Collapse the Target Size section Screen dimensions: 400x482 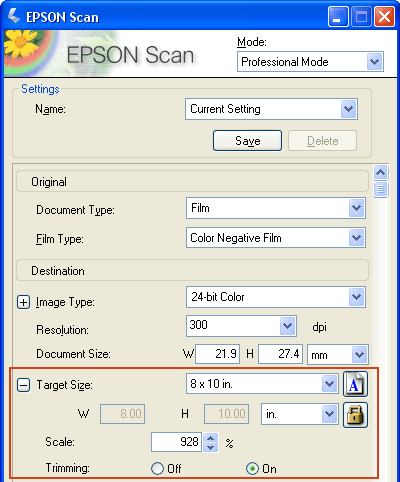(23, 385)
